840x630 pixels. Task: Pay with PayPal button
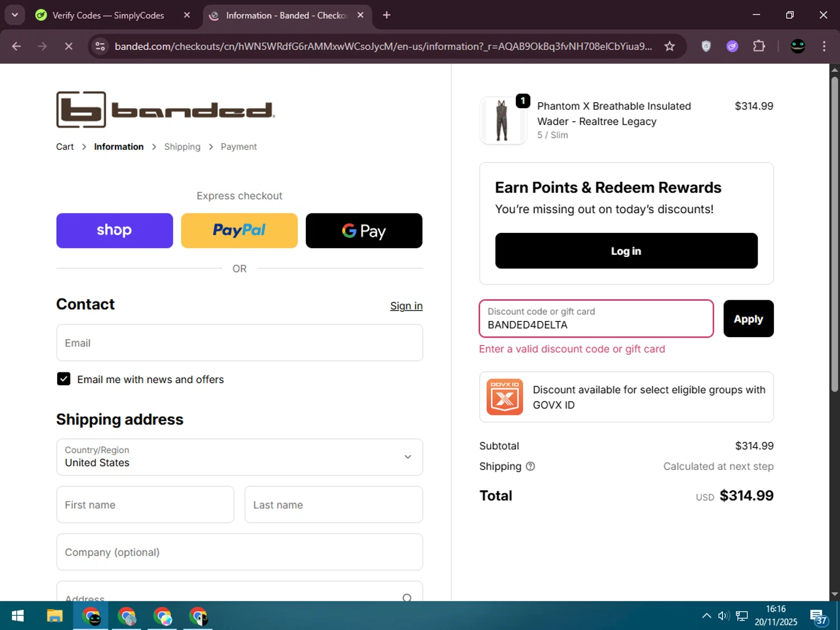tap(239, 231)
